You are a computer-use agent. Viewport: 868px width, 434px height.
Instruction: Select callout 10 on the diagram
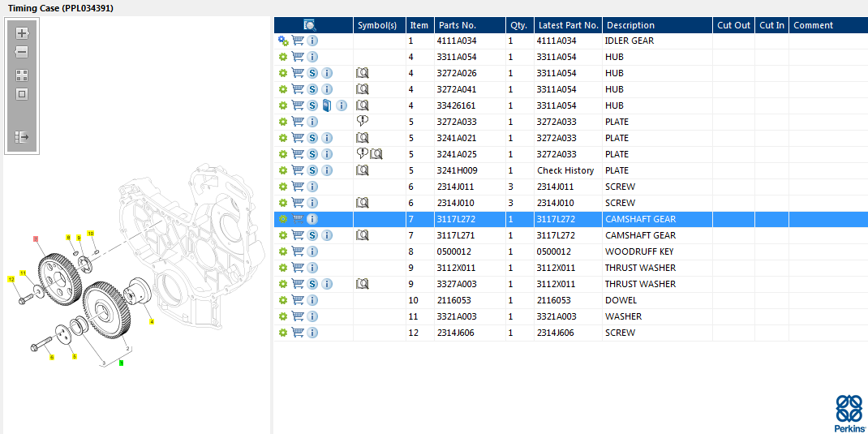pos(91,233)
